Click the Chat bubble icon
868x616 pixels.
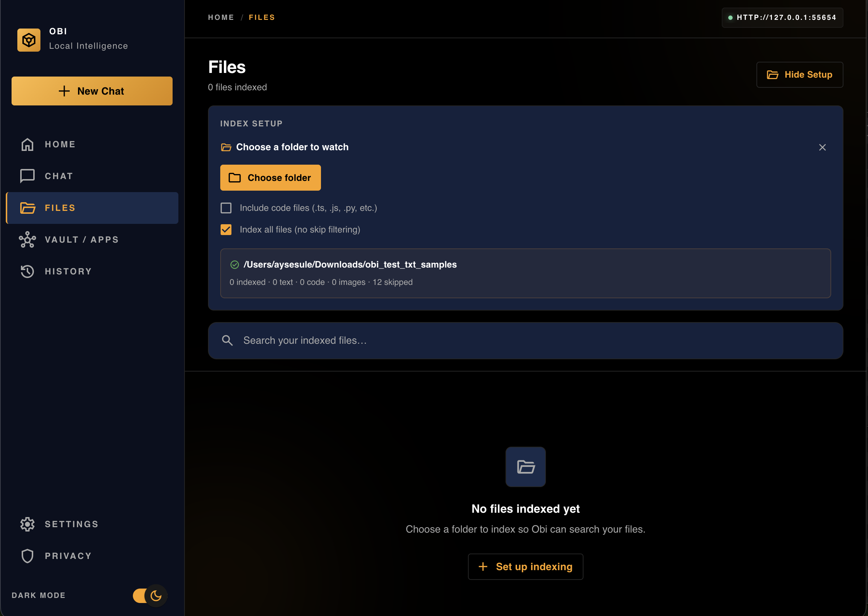27,176
